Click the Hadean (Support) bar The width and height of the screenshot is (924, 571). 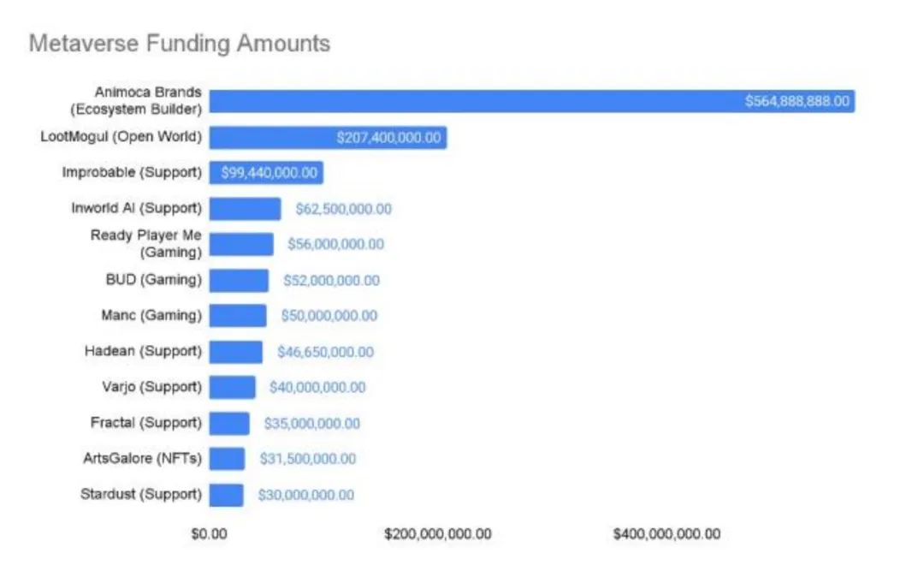pyautogui.click(x=236, y=352)
